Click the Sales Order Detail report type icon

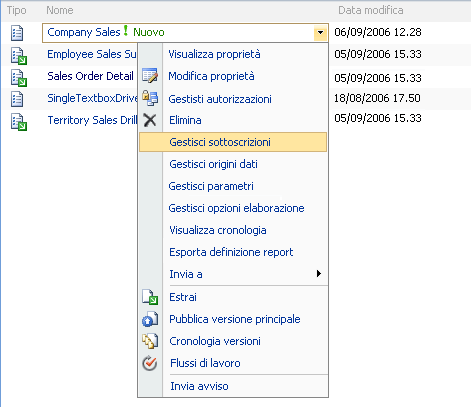pos(19,77)
